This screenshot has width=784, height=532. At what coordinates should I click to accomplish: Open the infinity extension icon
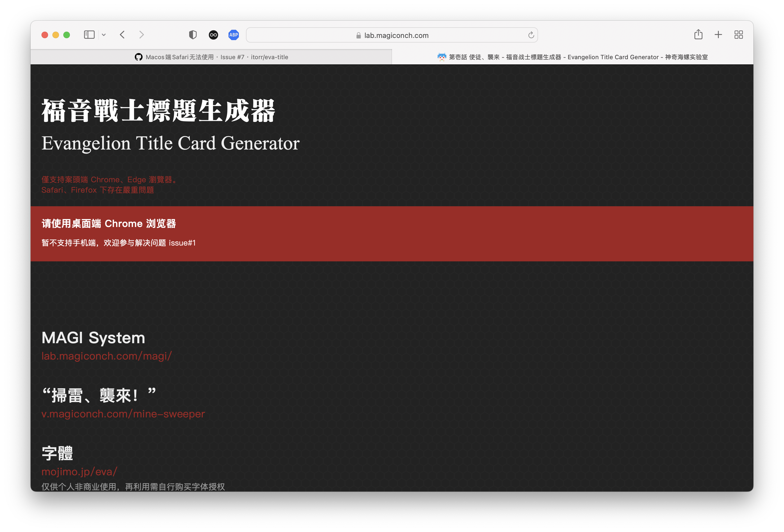(x=213, y=35)
